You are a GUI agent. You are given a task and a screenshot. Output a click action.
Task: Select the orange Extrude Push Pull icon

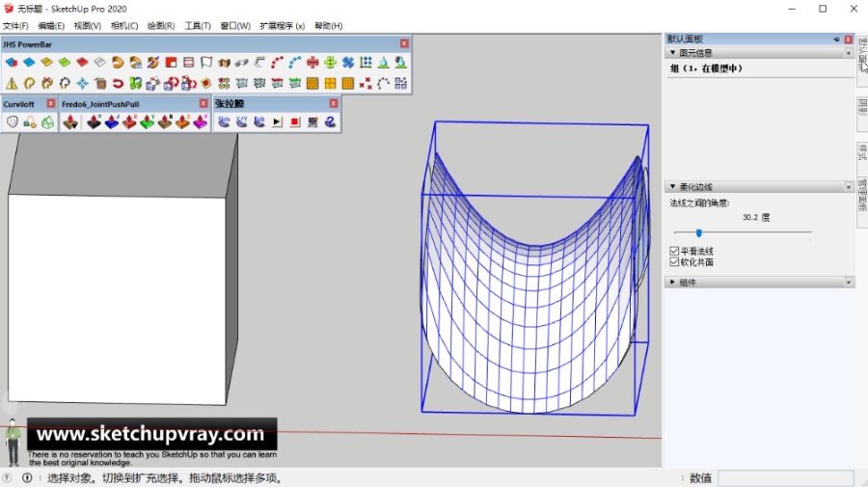(x=182, y=122)
